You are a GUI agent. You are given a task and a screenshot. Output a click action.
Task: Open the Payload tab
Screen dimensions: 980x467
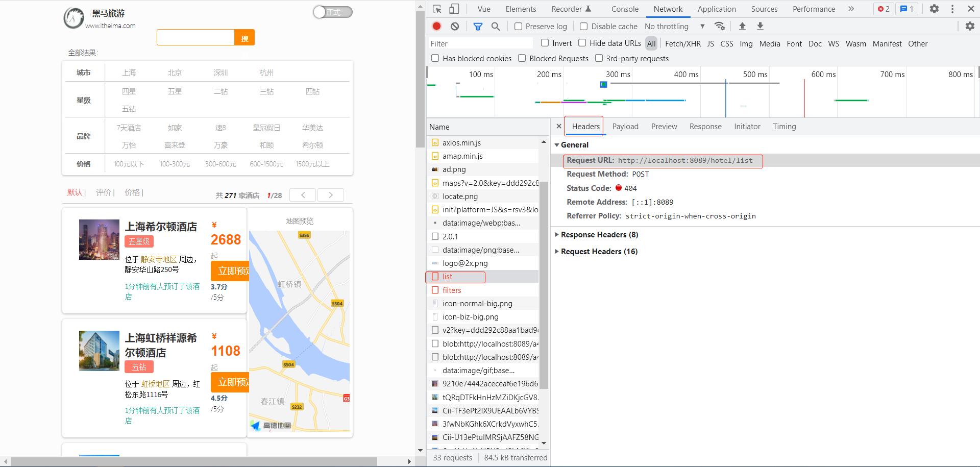coord(625,127)
